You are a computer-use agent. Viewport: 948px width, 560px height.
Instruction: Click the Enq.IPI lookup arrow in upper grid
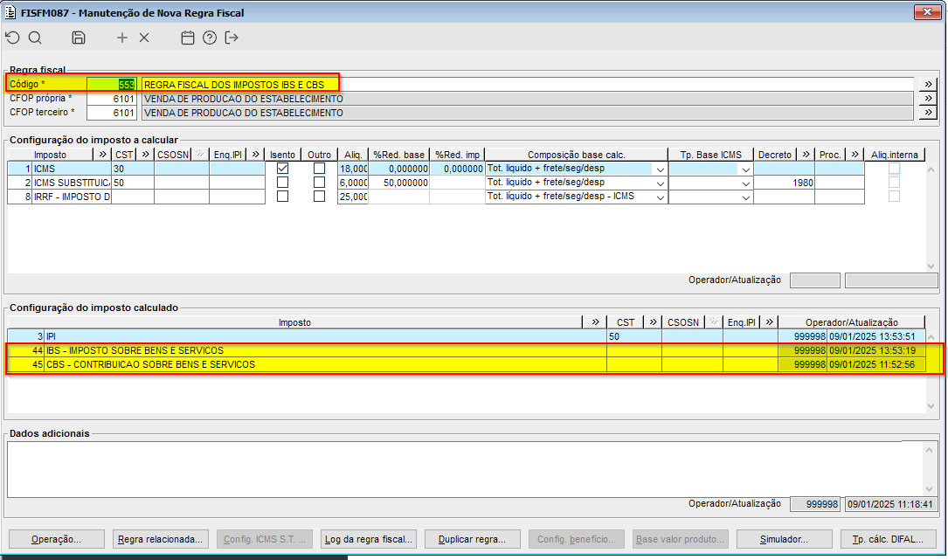pyautogui.click(x=255, y=155)
